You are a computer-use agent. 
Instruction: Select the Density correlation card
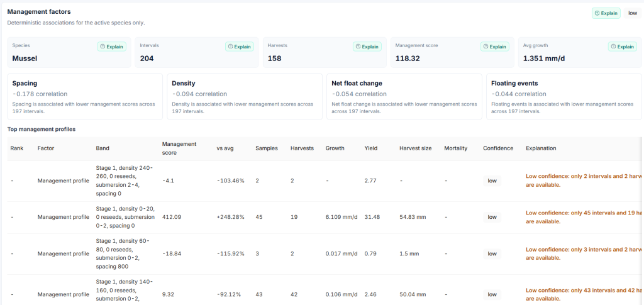tap(245, 96)
